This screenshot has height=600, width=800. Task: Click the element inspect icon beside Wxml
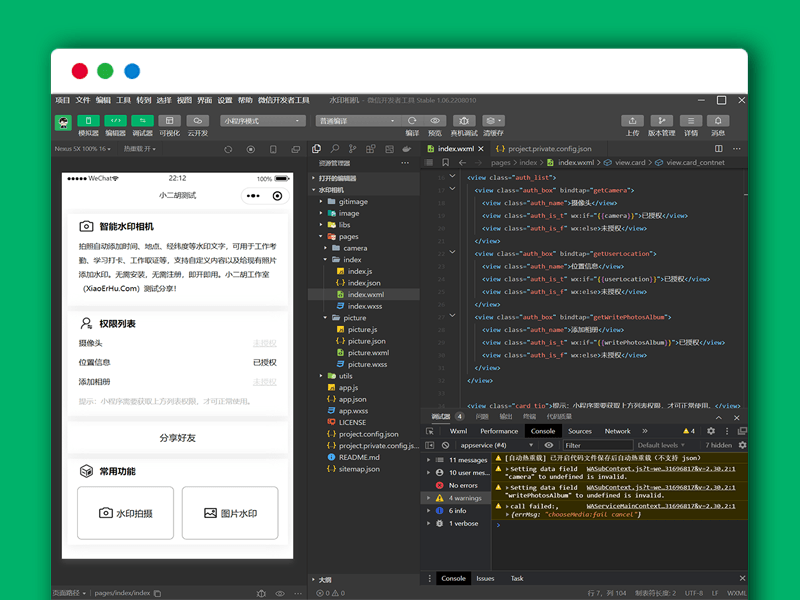(x=430, y=431)
